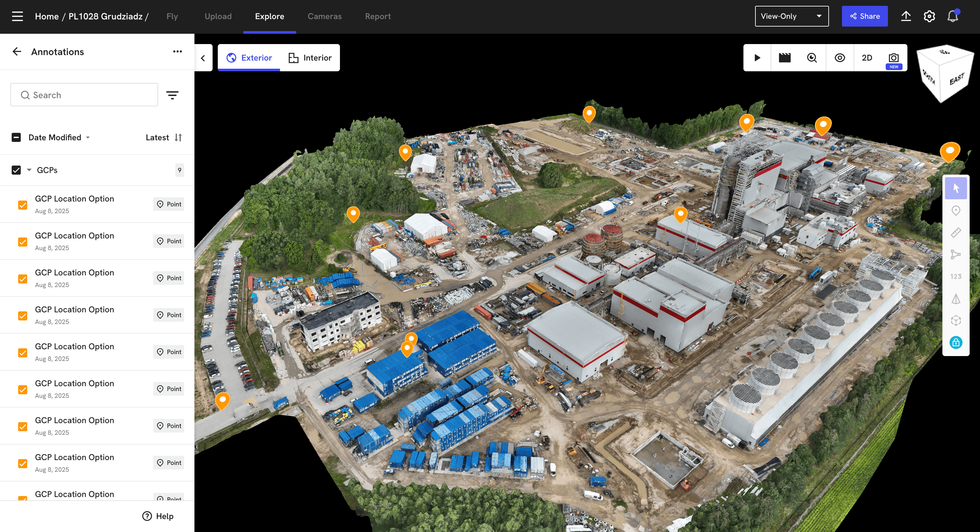Click the eye visibility icon in toolbar
Screen dimensions: 980x532
pos(840,58)
